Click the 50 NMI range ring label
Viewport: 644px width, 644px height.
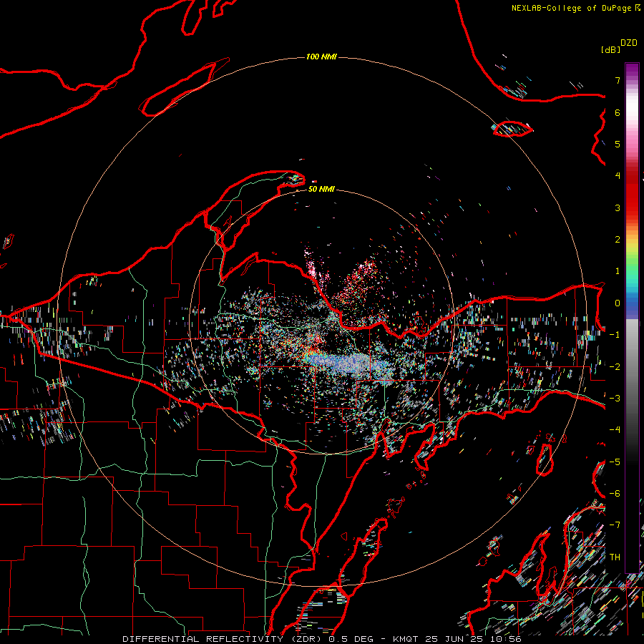coord(321,189)
